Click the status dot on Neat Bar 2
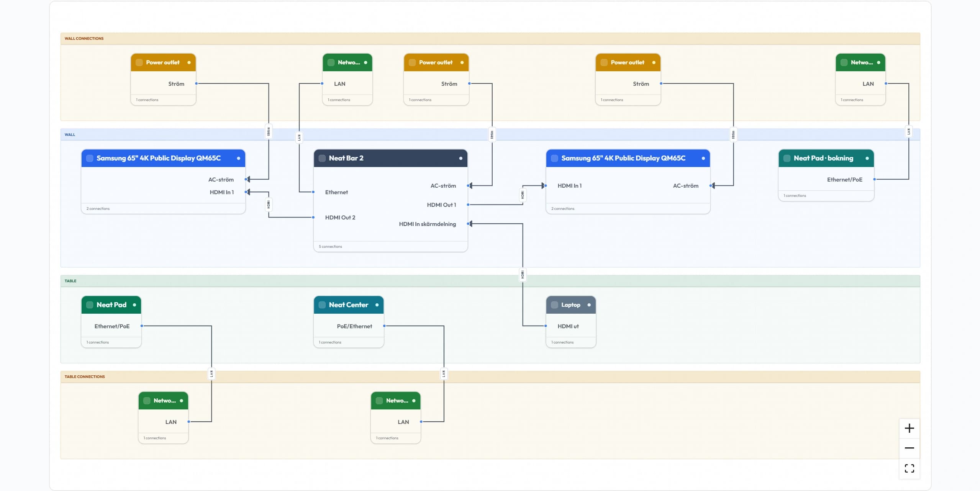Screen dimensions: 980x491 pyautogui.click(x=461, y=158)
